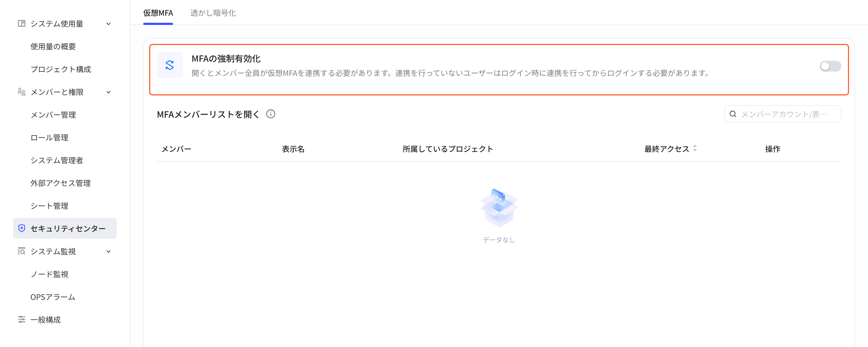Screen dimensions: 868x347
Task: Select シート管理 in sidebar
Action: point(49,206)
